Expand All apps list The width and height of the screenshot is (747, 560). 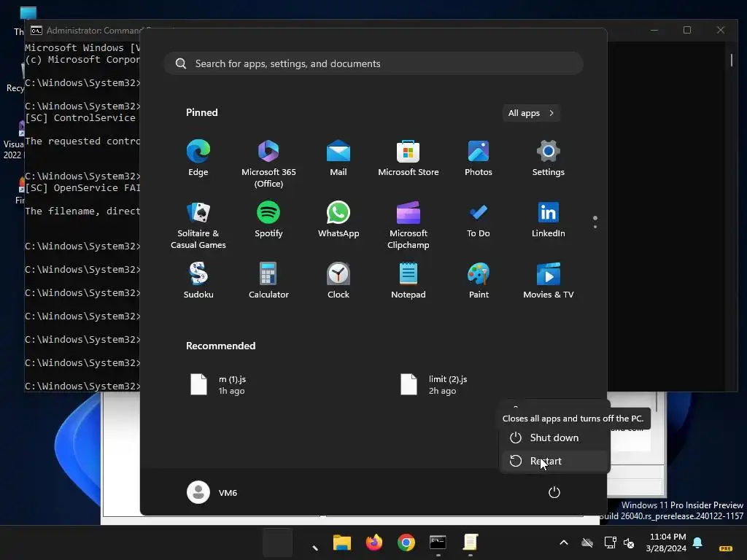pos(531,113)
